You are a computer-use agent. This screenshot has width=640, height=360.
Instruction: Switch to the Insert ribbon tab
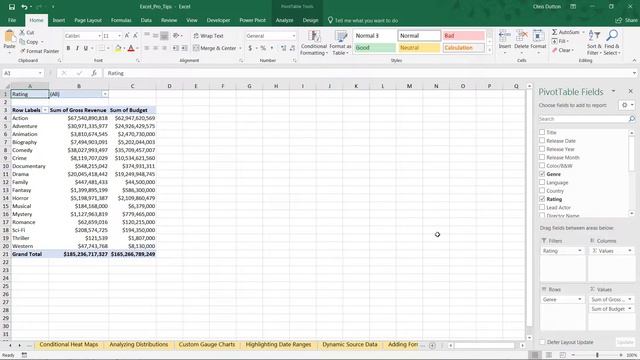(59, 20)
